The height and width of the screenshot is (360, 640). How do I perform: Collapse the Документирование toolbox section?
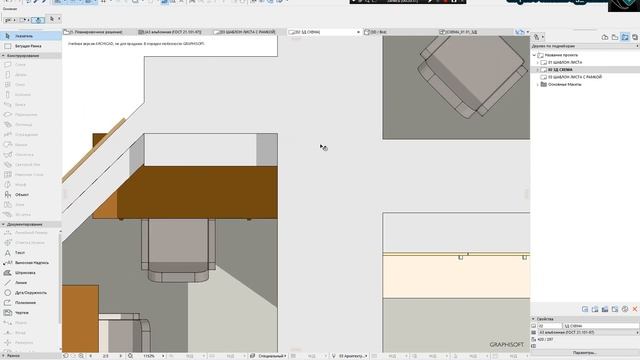click(3, 224)
